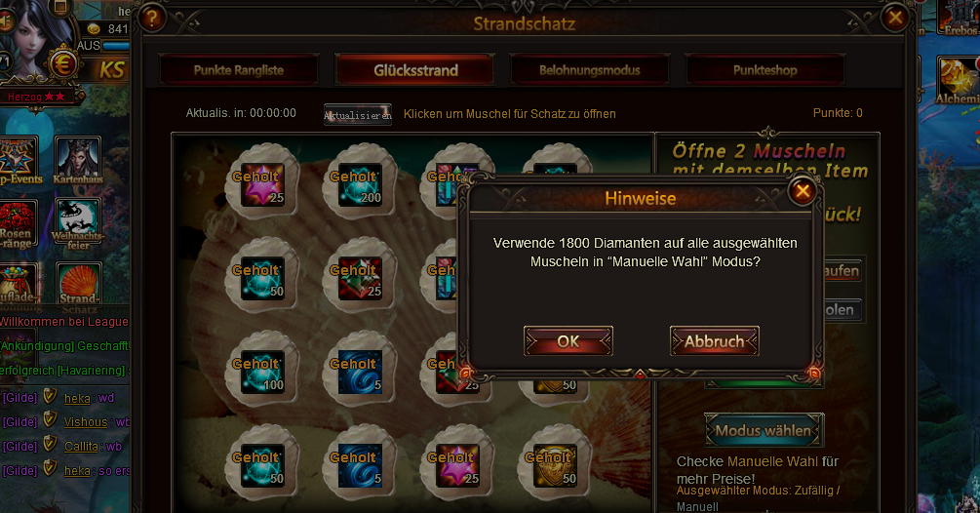Close the Hinweise dialog
The width and height of the screenshot is (980, 513).
803,191
